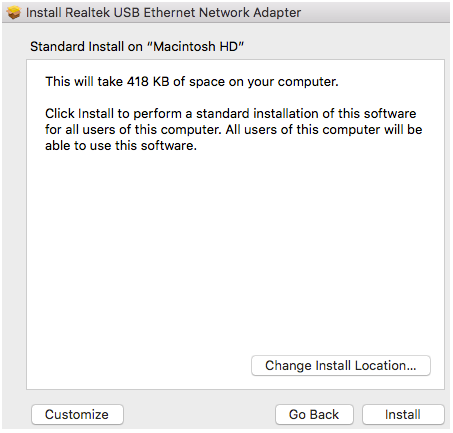Click Change Install Location... button

click(x=341, y=366)
